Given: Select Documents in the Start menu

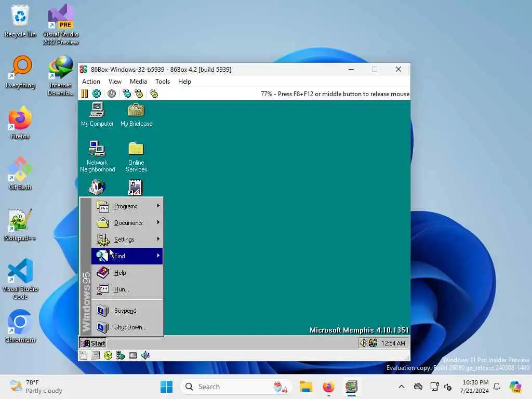Looking at the screenshot, I should click(x=127, y=222).
